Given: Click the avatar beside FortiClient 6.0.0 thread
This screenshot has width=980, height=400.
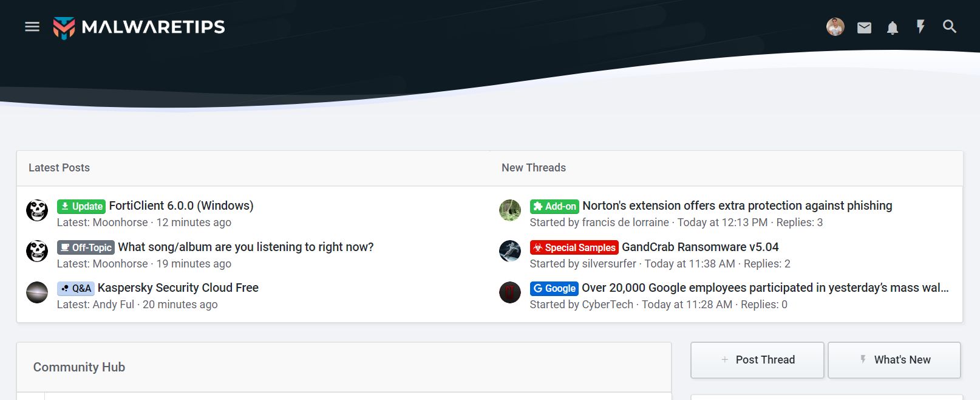Looking at the screenshot, I should (37, 210).
